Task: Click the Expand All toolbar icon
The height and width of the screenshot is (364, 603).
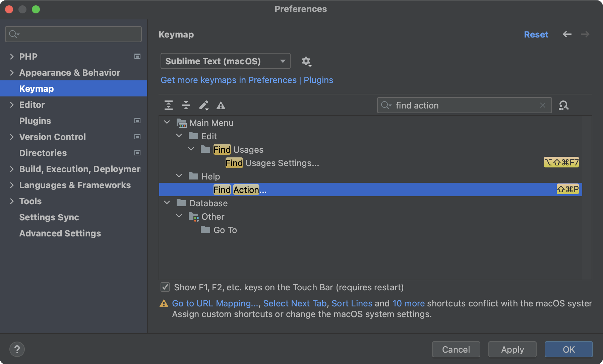Action: [x=169, y=105]
